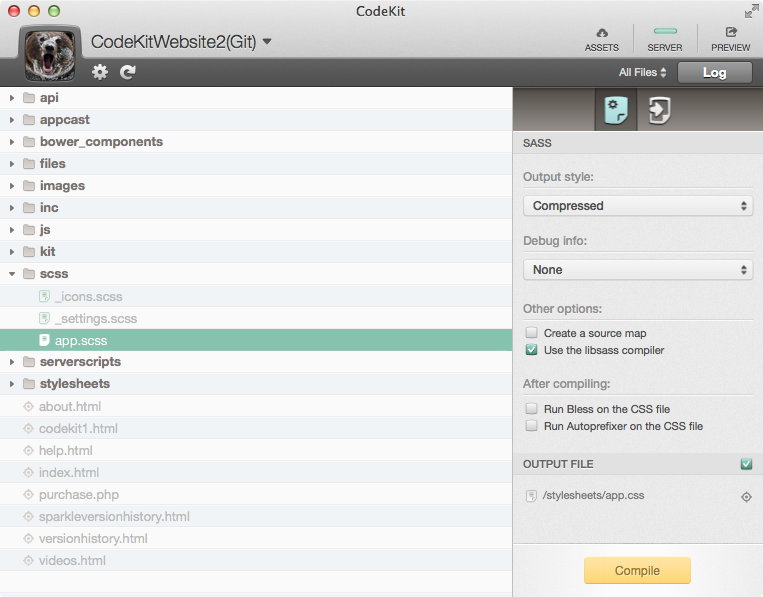
Task: Switch to the linked files inspector tab
Action: (659, 111)
